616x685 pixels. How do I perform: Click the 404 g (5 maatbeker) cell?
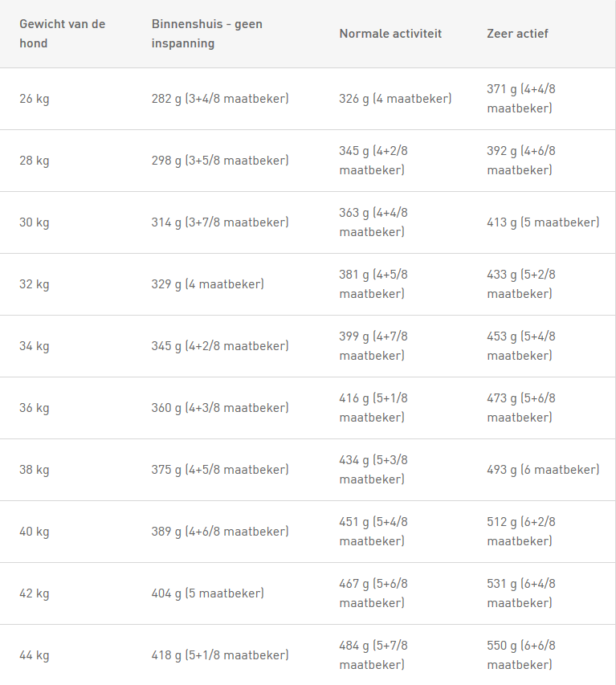(208, 593)
